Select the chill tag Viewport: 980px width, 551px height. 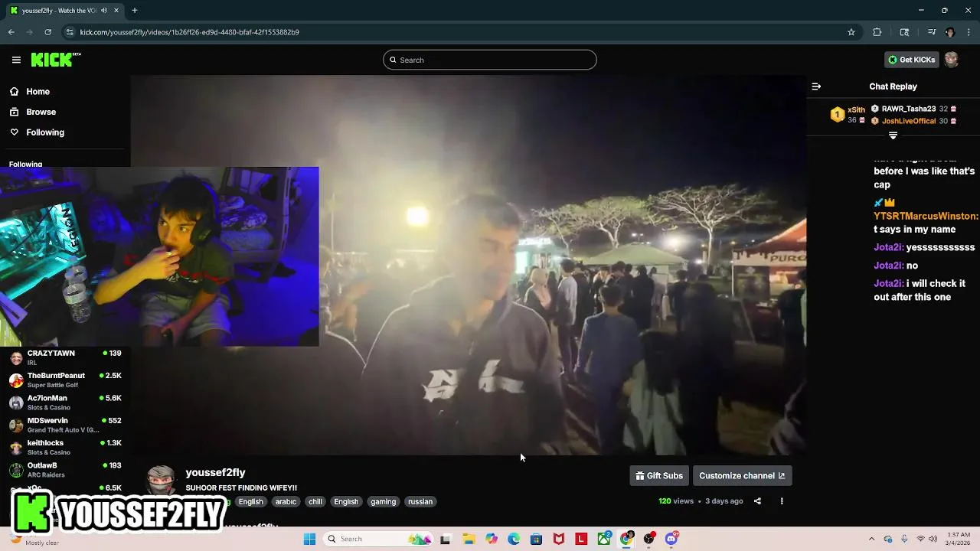[x=315, y=502]
